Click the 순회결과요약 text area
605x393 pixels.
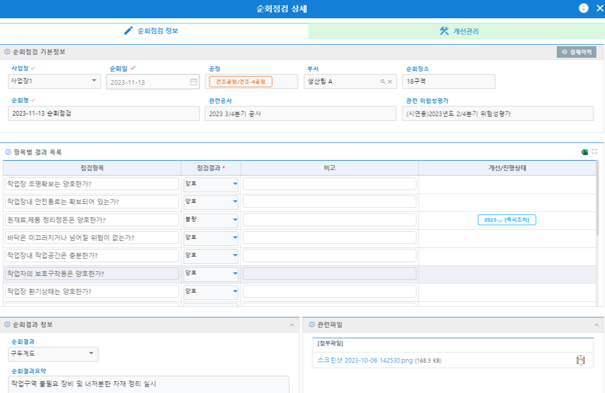pos(149,385)
